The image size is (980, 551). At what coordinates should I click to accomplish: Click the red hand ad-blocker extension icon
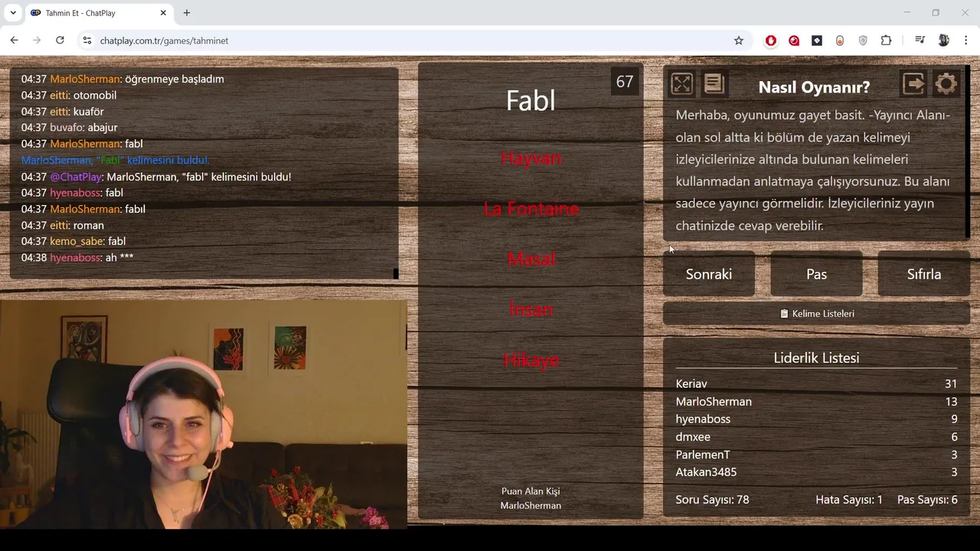[771, 41]
